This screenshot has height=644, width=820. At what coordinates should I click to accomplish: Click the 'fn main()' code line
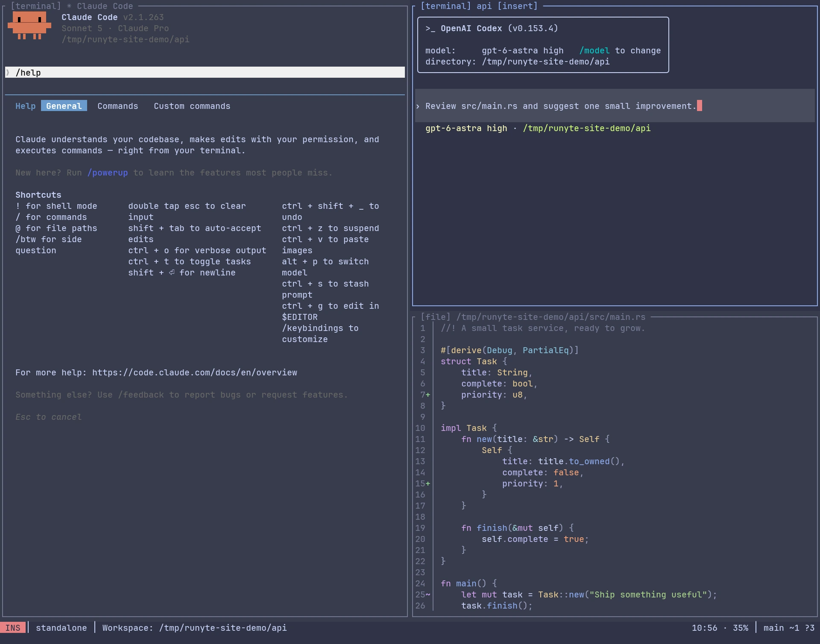[469, 583]
